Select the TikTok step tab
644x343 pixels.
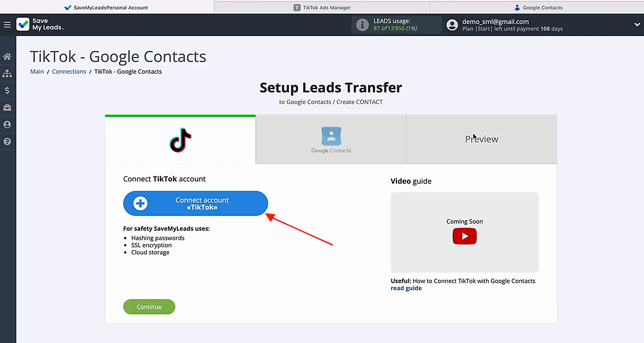point(180,139)
